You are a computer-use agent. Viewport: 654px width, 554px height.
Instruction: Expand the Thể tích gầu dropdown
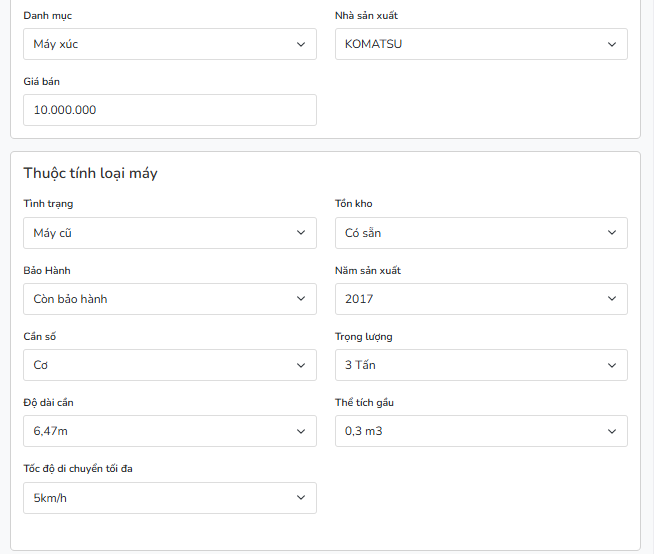(480, 431)
